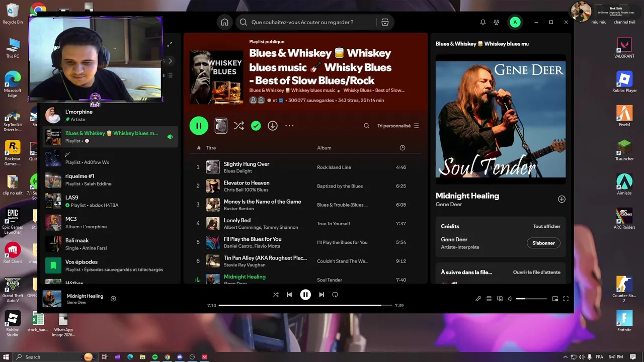
Task: Open Windows Start menu
Action: tap(6, 357)
